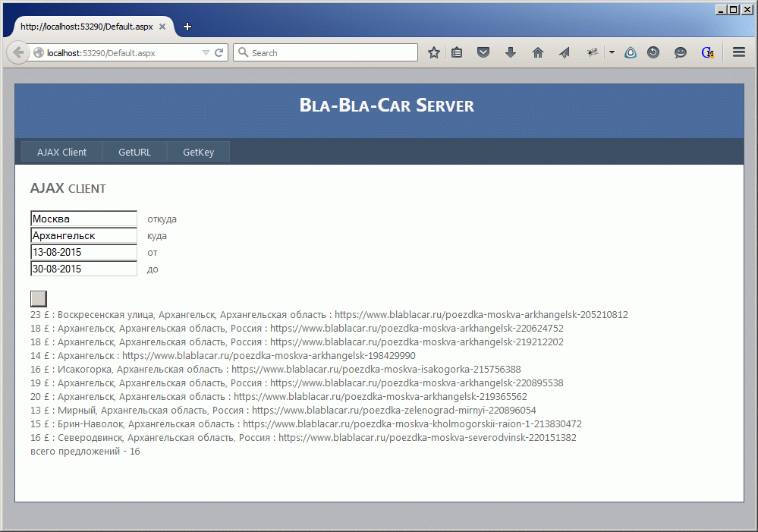758x532 pixels.
Task: Click result ending with zelenograd-mirnyi-220896054
Action: click(283, 410)
